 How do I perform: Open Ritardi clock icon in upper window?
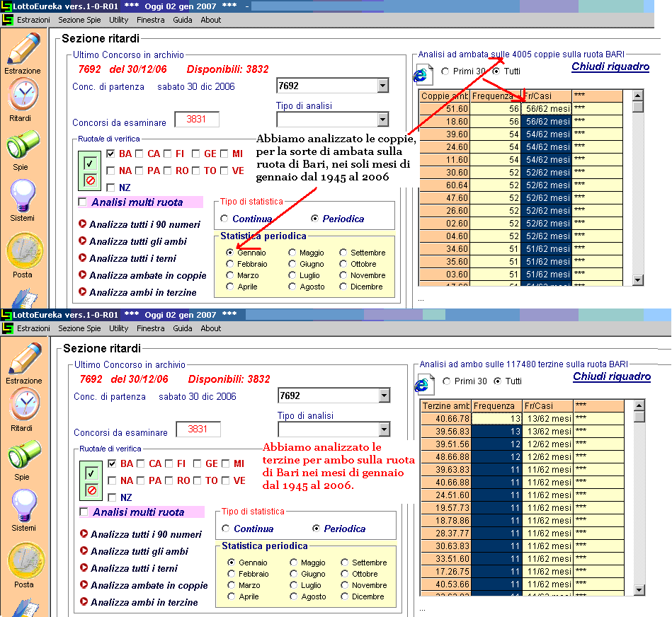(x=23, y=95)
